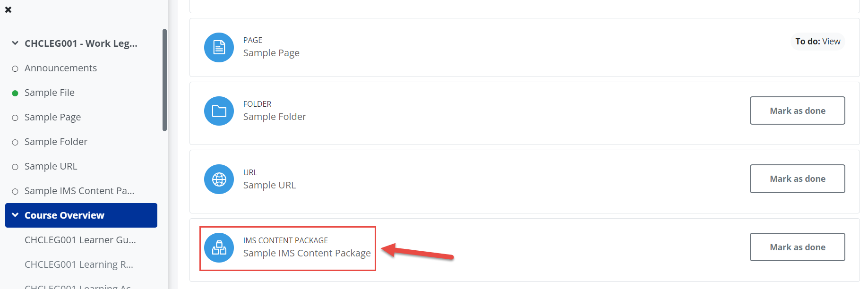Viewport: 868px width, 289px height.
Task: Click completion circle next to Announcements
Action: [x=15, y=68]
